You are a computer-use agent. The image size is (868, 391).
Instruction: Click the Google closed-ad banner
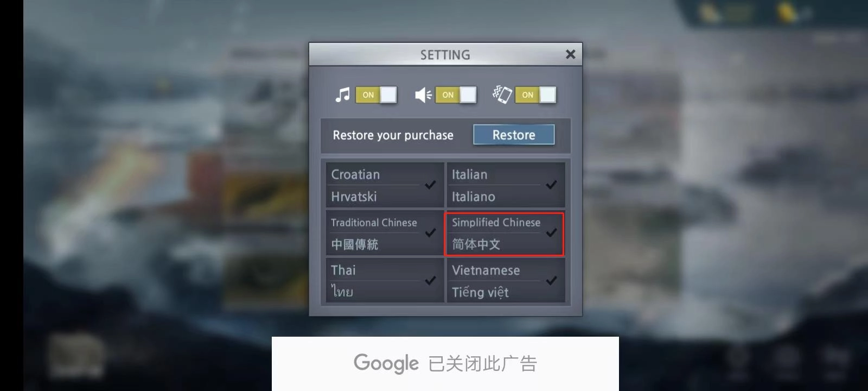445,363
